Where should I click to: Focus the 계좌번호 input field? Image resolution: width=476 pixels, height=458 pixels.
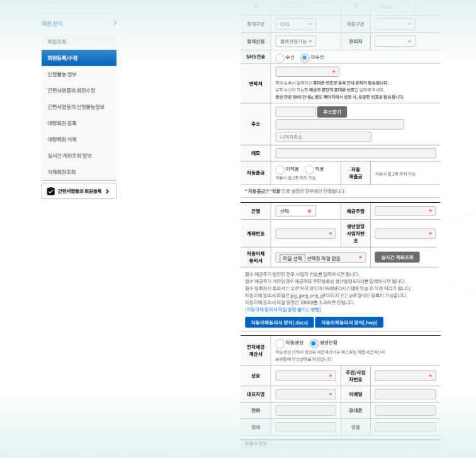pyautogui.click(x=306, y=234)
